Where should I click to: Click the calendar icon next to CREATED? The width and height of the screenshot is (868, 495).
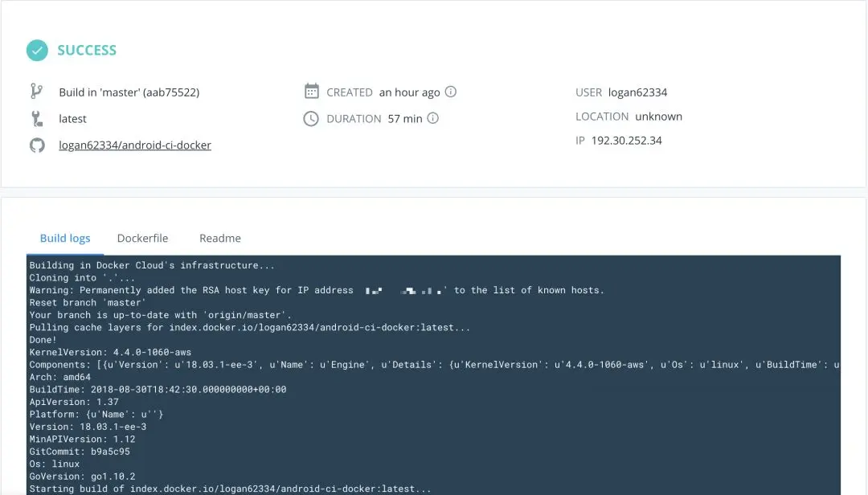click(312, 92)
